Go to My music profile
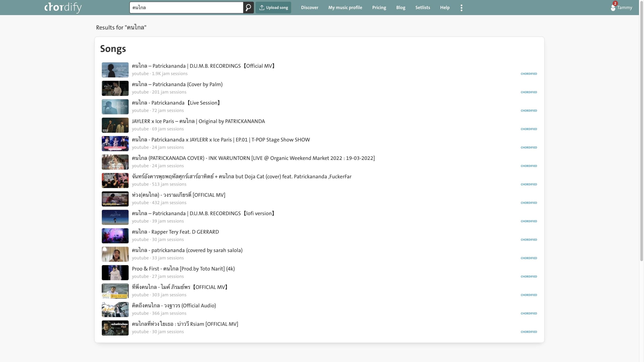 click(345, 8)
